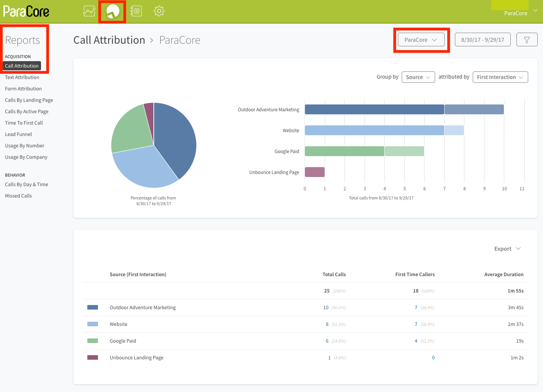Click the Outdoor Adventure Marketing color swatch in table
The height and width of the screenshot is (392, 543).
(x=93, y=307)
